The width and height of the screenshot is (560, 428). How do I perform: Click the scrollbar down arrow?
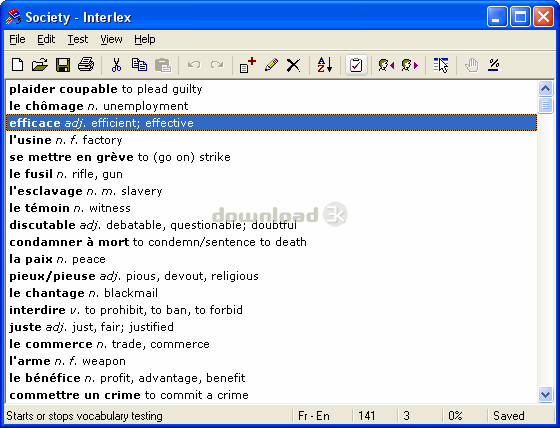(545, 395)
